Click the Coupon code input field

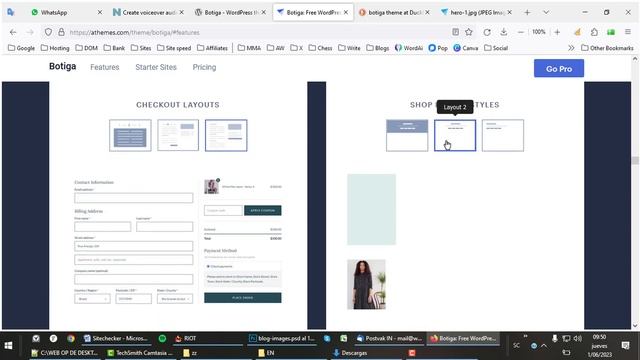click(223, 210)
